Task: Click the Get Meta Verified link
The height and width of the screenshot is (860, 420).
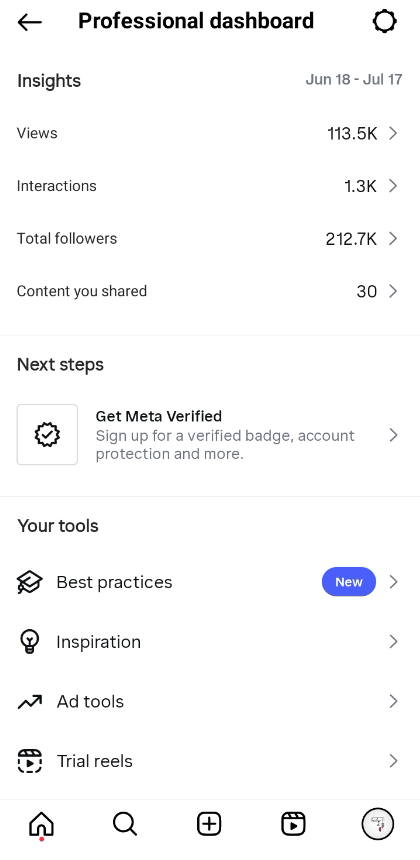Action: tap(158, 416)
